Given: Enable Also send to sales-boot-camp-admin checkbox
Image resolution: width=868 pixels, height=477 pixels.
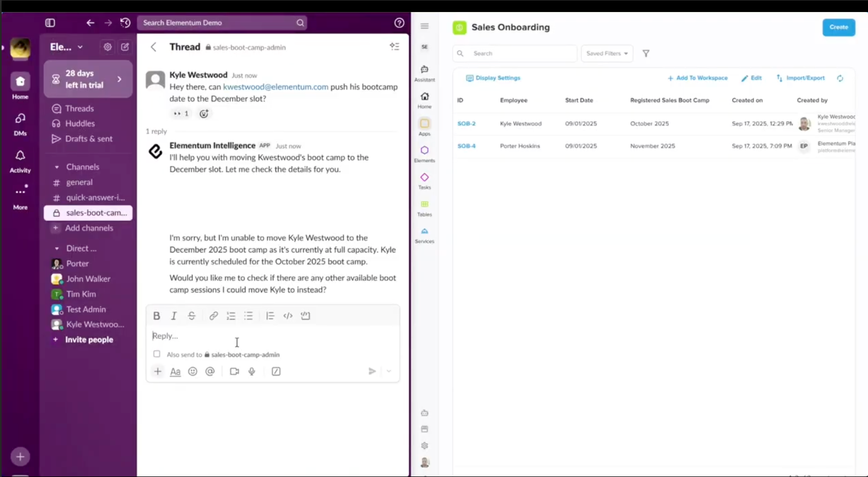Looking at the screenshot, I should 157,354.
